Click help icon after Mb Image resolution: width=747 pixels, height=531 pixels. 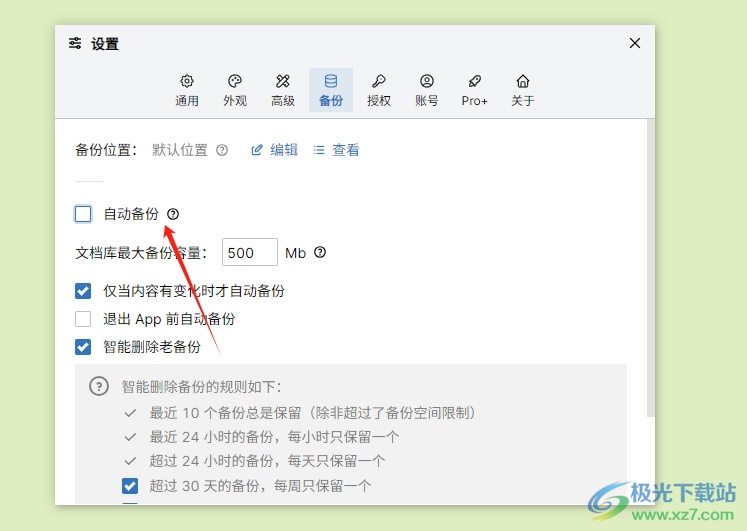320,252
